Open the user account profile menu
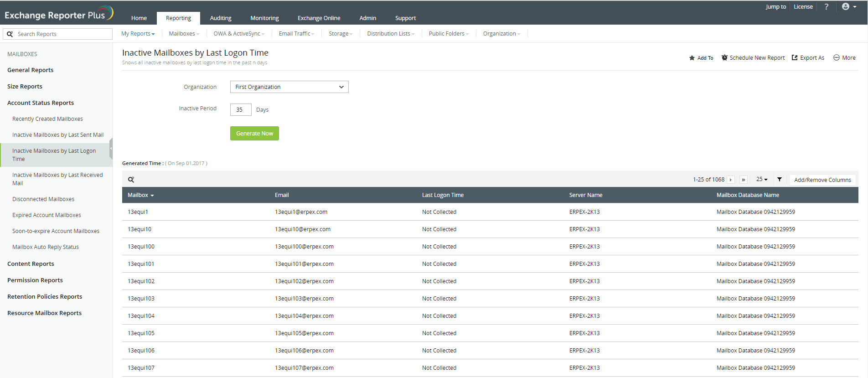 point(848,7)
